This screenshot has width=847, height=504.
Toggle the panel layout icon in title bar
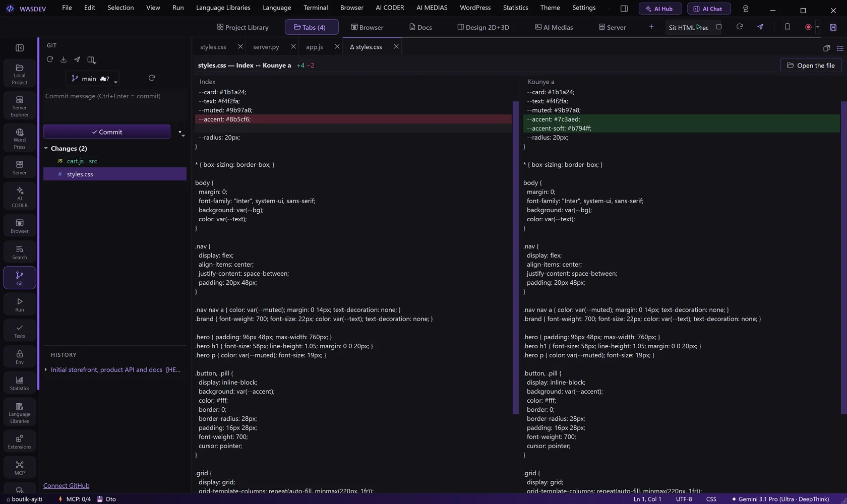[624, 9]
